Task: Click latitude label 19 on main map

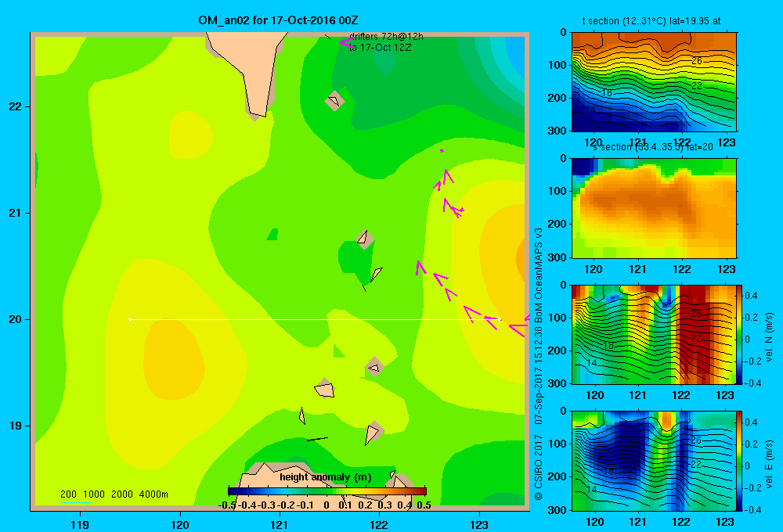Action: tap(16, 426)
